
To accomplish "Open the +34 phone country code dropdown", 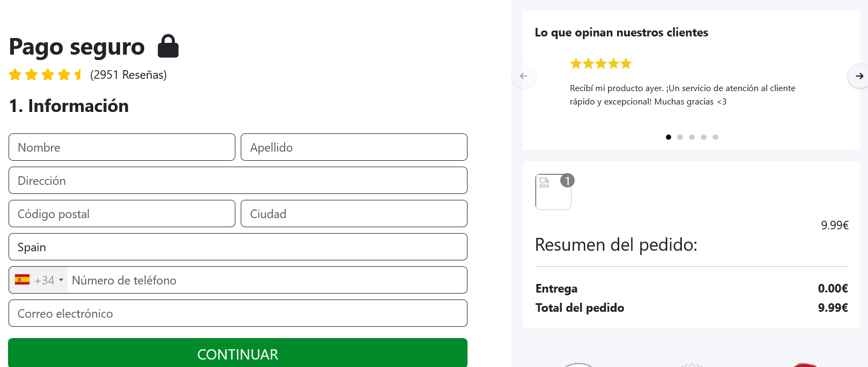I will point(49,280).
